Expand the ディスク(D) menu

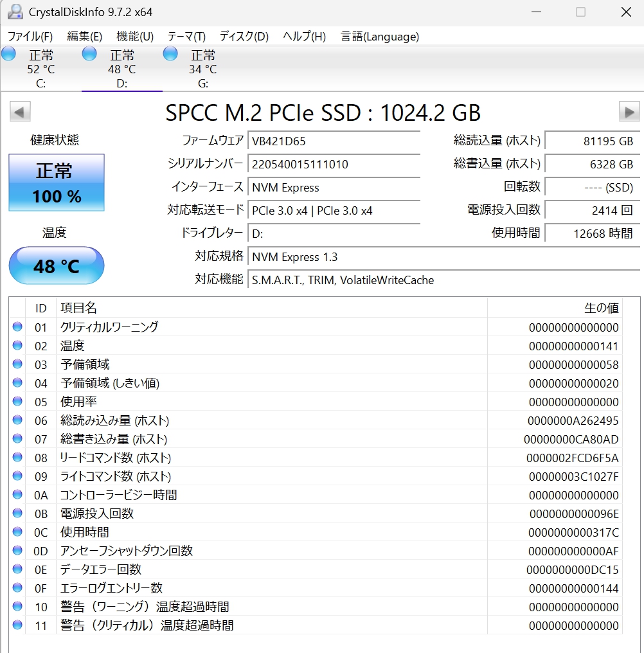tap(244, 37)
